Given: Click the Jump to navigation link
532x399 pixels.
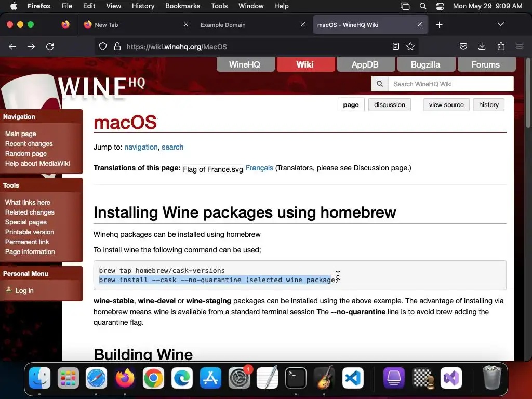Looking at the screenshot, I should coord(141,147).
